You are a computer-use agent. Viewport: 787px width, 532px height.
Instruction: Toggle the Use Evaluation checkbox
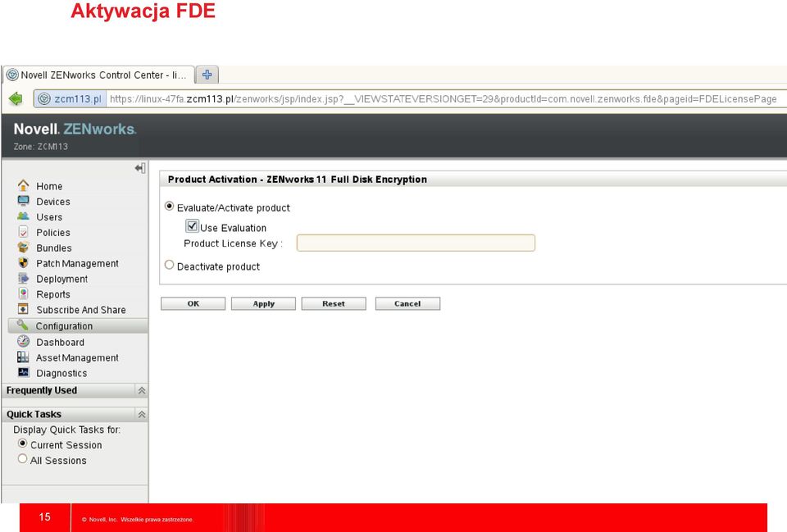[x=192, y=226]
